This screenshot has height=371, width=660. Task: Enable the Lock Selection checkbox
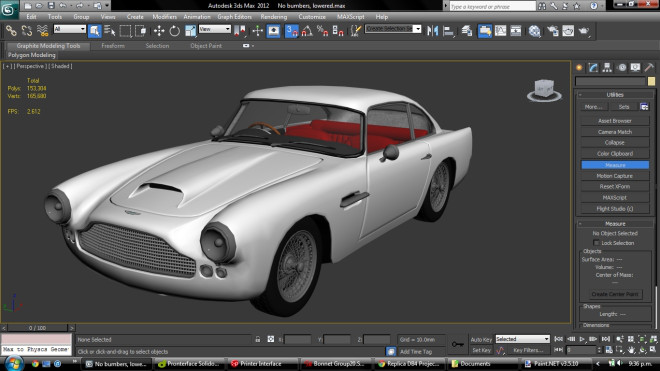[x=596, y=243]
